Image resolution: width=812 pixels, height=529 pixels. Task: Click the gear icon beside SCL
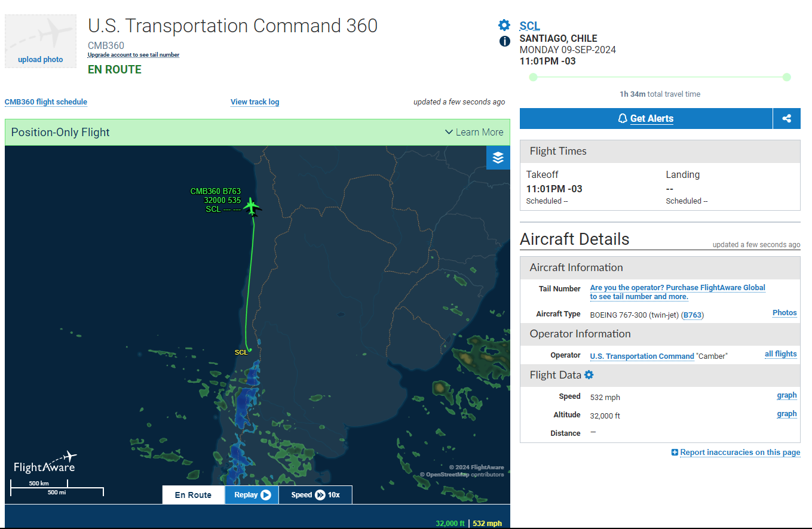504,25
